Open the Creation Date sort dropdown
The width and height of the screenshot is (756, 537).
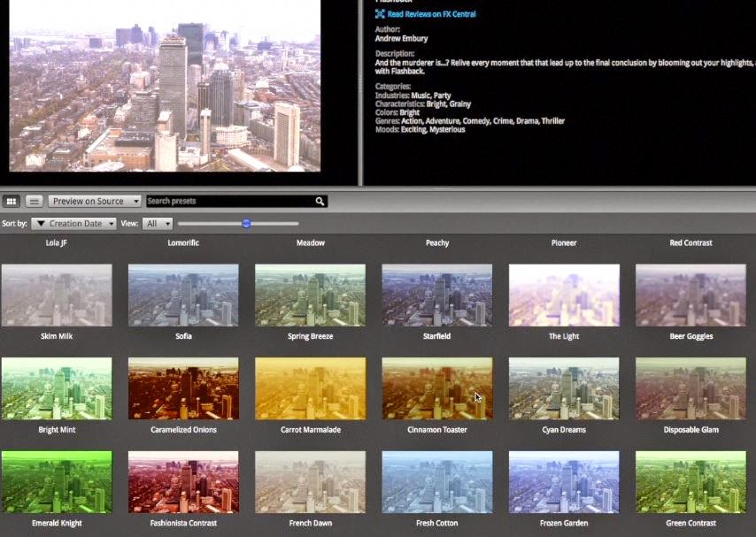(73, 224)
